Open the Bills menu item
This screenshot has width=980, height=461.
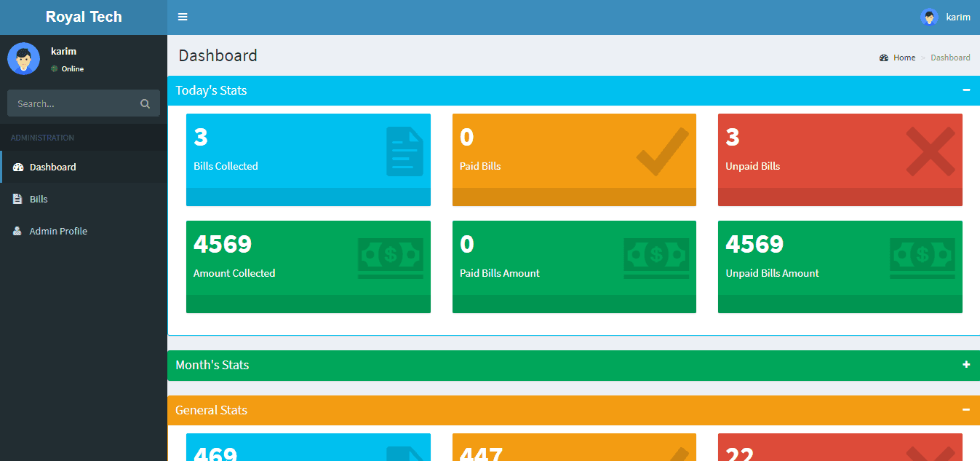(x=84, y=199)
